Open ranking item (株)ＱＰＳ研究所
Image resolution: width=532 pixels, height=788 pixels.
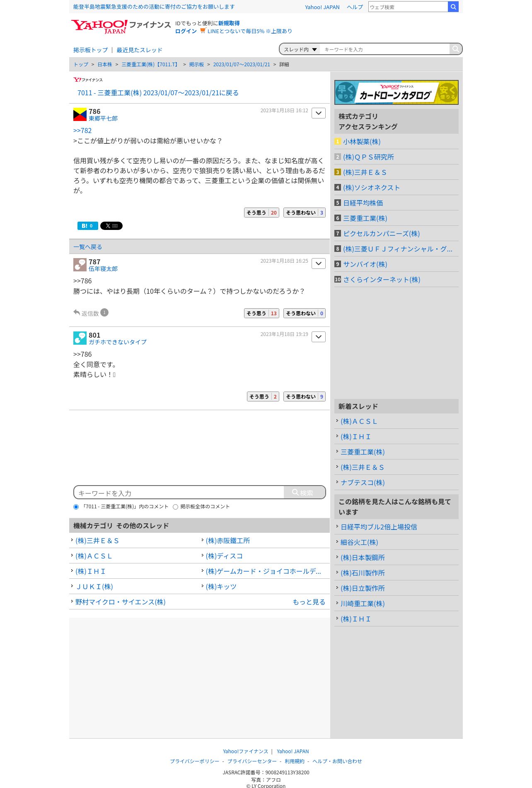coord(368,157)
